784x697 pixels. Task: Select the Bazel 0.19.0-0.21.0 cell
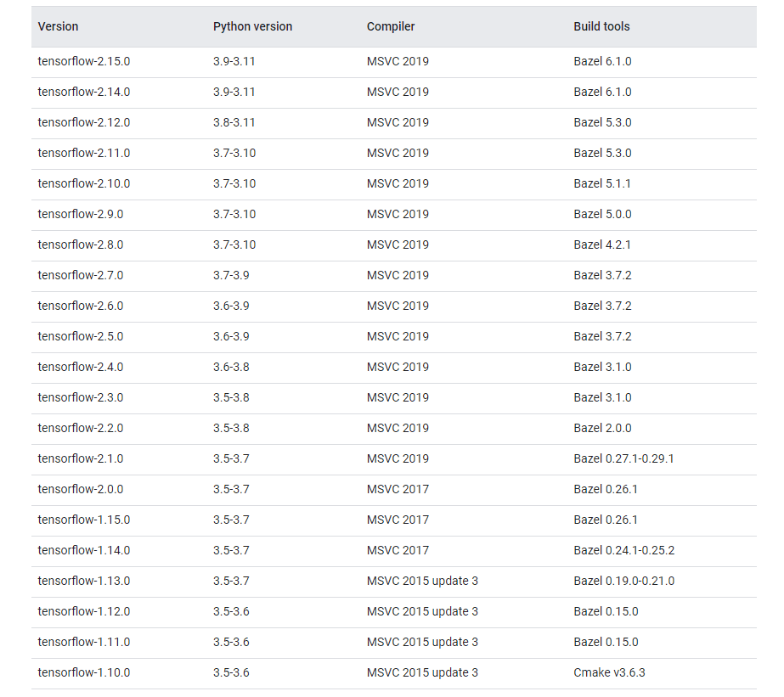[623, 581]
